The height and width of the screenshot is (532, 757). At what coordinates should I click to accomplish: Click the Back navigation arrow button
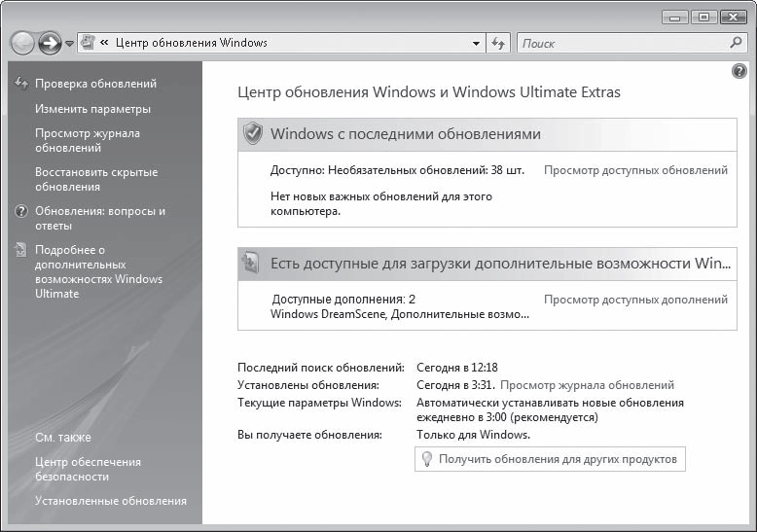click(x=22, y=43)
